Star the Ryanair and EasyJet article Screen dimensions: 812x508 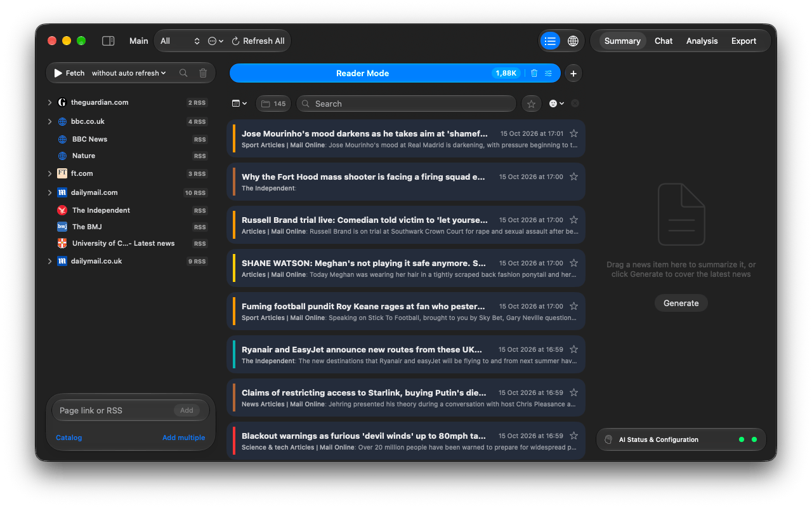coord(573,349)
